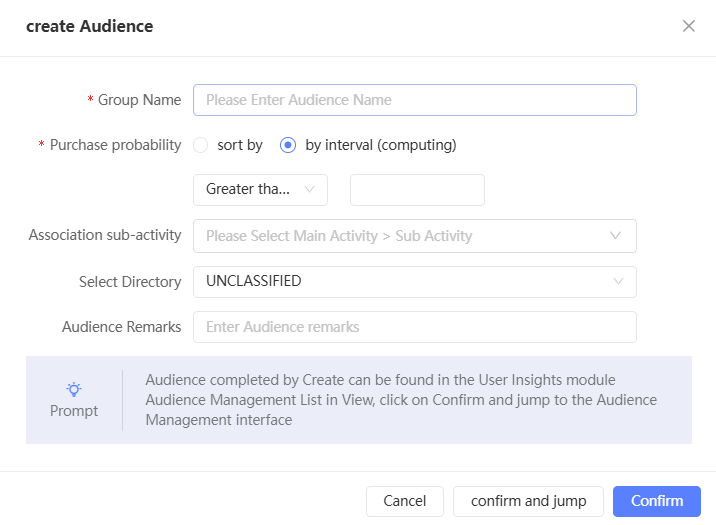Viewport: 716px width, 525px height.
Task: Click the blue Confirm button
Action: [x=657, y=501]
